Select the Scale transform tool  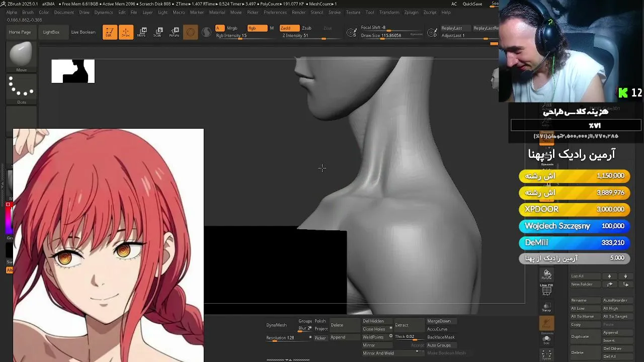coord(158,32)
